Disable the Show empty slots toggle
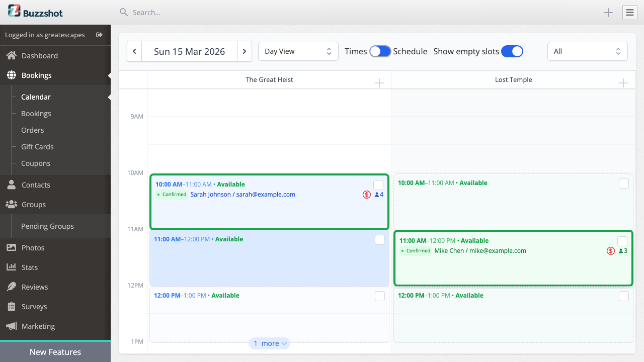 pos(512,51)
